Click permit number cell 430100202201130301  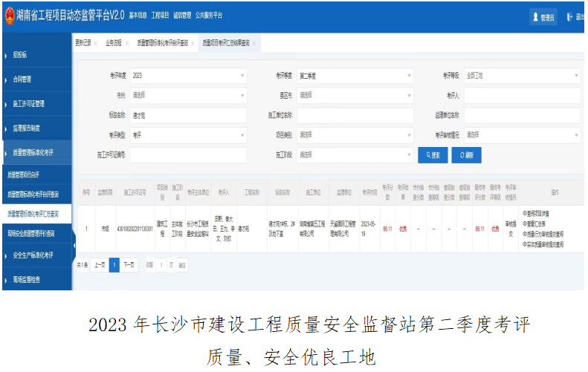(x=135, y=229)
